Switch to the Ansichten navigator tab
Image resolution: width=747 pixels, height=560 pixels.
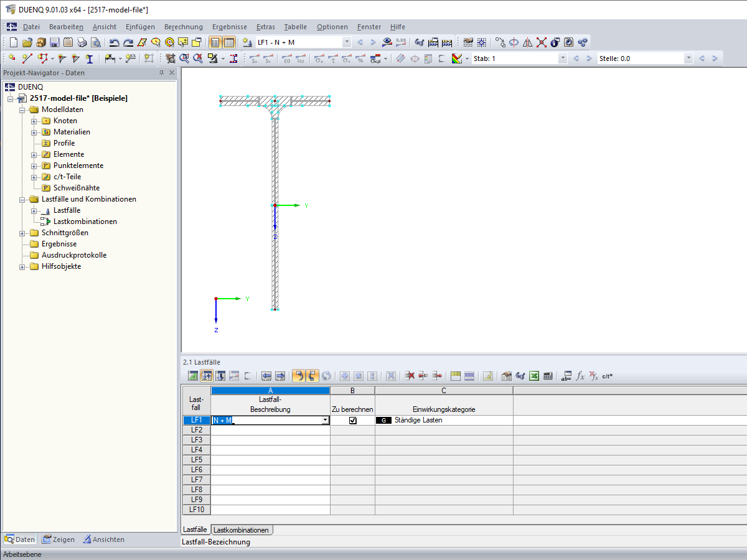click(x=103, y=539)
